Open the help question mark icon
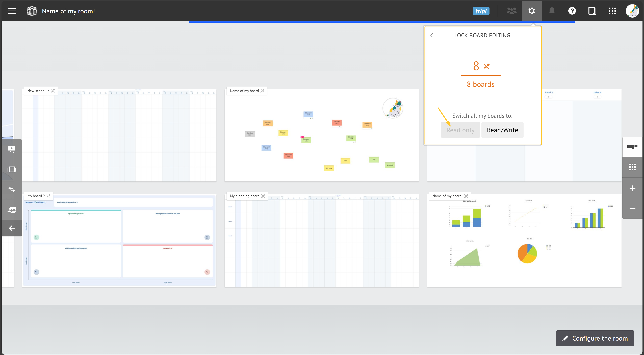 point(572,11)
